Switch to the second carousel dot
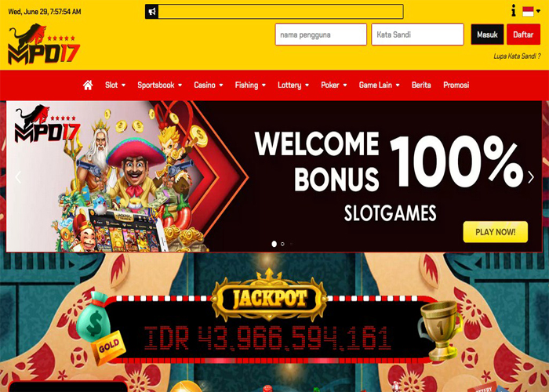Viewport: 549px width, 392px height. point(282,244)
